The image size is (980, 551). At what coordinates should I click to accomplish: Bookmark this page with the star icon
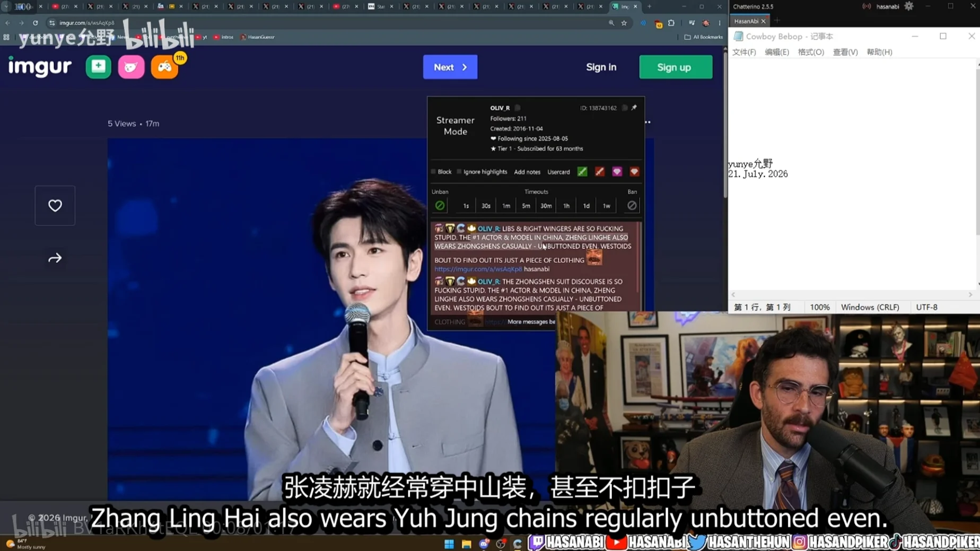tap(624, 23)
